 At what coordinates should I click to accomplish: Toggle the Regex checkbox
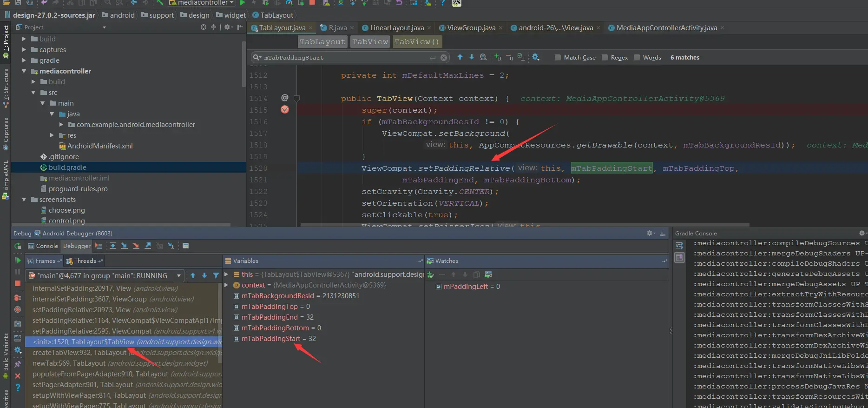tap(605, 58)
